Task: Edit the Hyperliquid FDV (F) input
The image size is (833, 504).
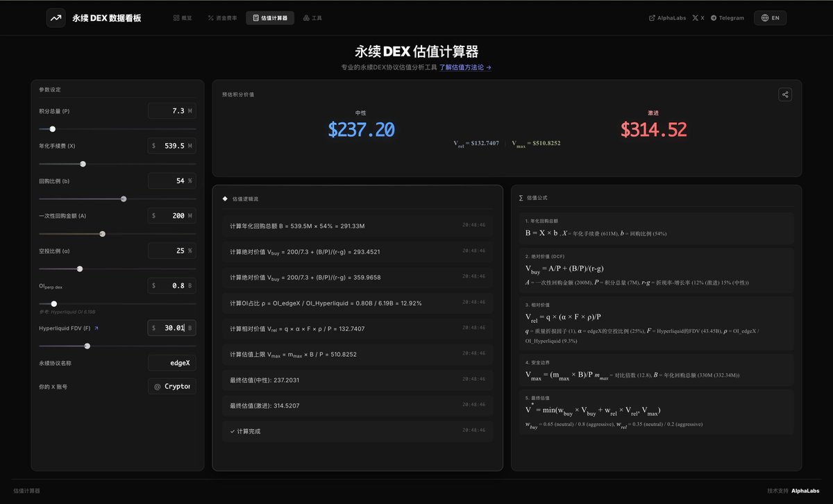Action: tap(172, 328)
